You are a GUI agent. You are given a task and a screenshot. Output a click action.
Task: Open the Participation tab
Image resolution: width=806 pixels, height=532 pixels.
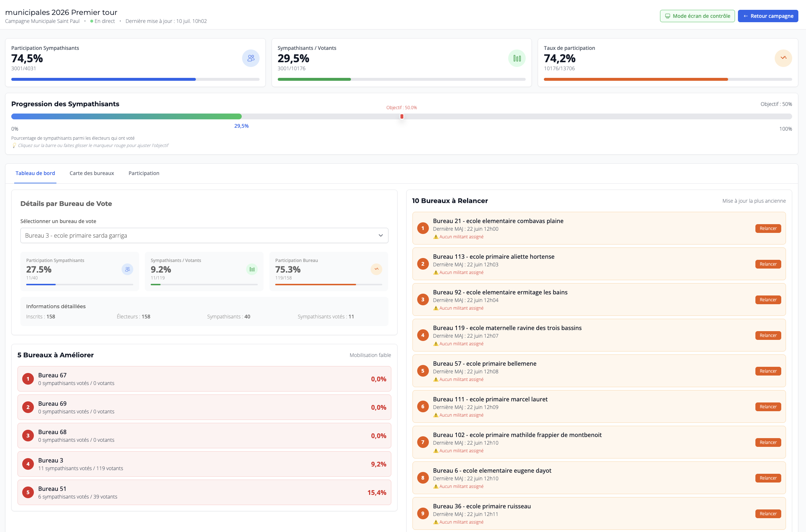pos(144,173)
